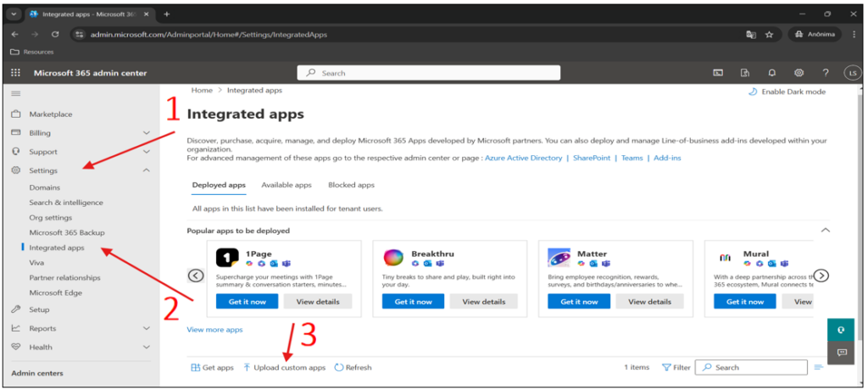Screen dimensions: 868x390
Task: Click the 1Page app logo
Action: coord(227,258)
